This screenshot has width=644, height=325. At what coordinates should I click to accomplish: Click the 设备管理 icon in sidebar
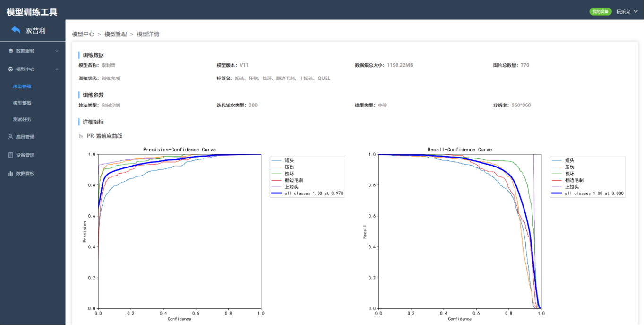click(x=10, y=155)
